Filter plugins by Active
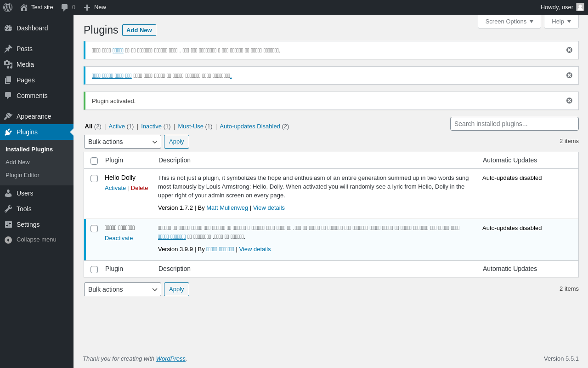The width and height of the screenshot is (588, 368). point(117,126)
